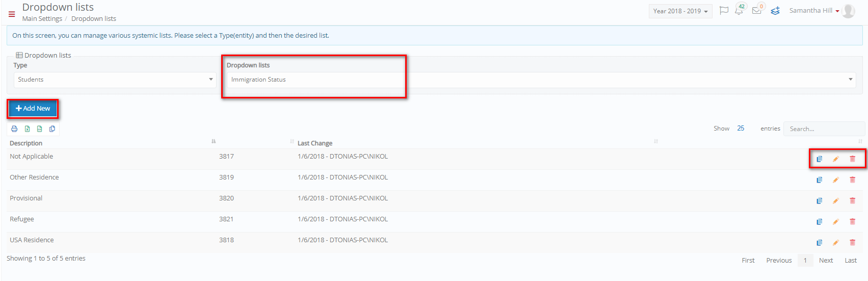Viewport: 868px width, 281px height.
Task: Open Samantha Hill user menu
Action: [814, 11]
